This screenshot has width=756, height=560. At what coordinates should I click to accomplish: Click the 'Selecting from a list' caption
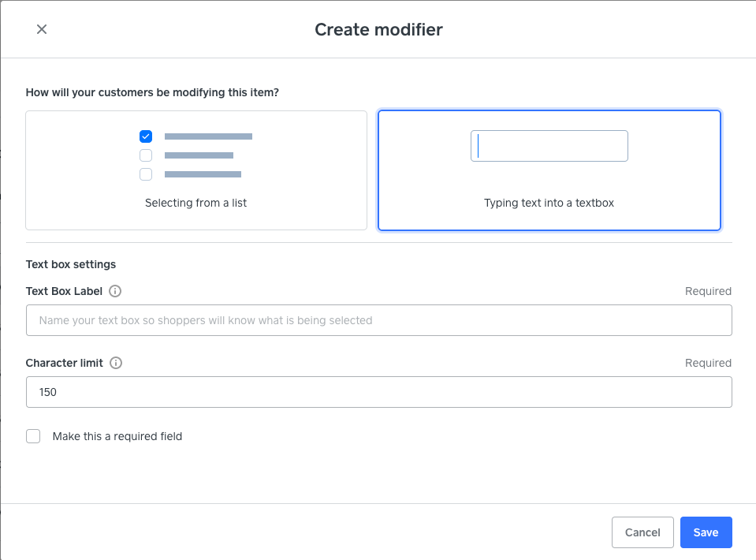[x=196, y=203]
